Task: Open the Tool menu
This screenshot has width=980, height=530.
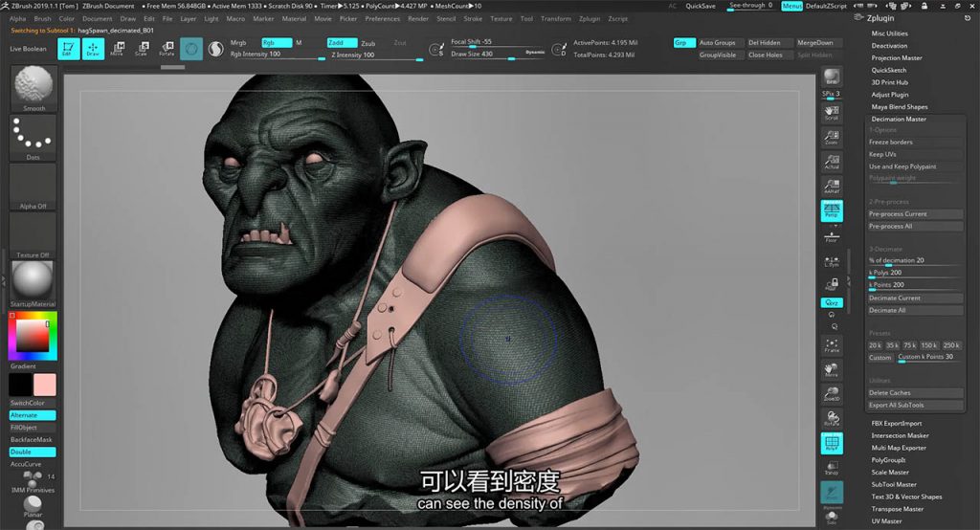Action: (x=526, y=19)
